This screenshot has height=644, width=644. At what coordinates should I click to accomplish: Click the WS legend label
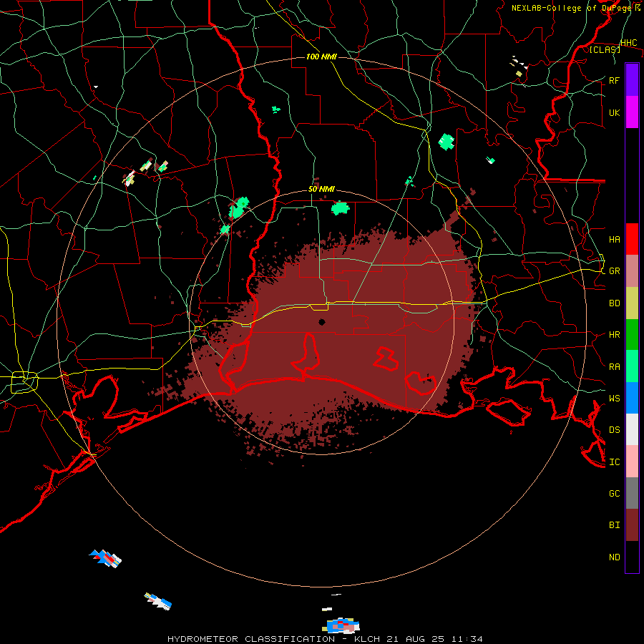pyautogui.click(x=614, y=398)
